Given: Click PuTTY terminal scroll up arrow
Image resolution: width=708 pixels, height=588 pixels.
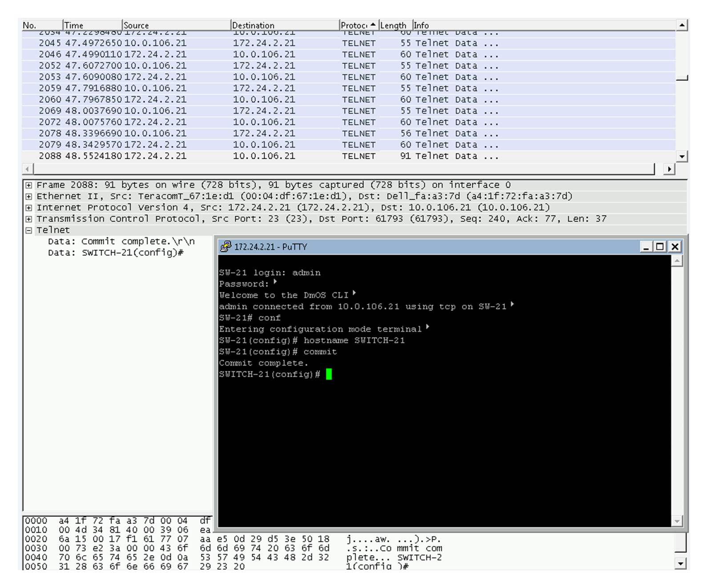Looking at the screenshot, I should tap(677, 261).
